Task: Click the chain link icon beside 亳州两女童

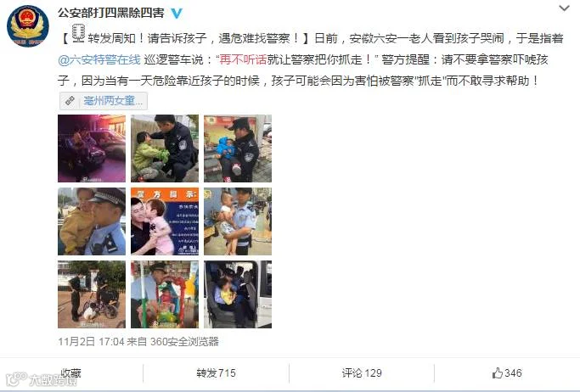Action: pyautogui.click(x=70, y=100)
